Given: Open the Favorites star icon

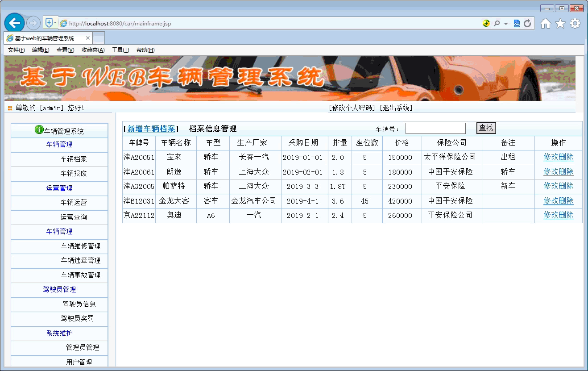Looking at the screenshot, I should (560, 24).
